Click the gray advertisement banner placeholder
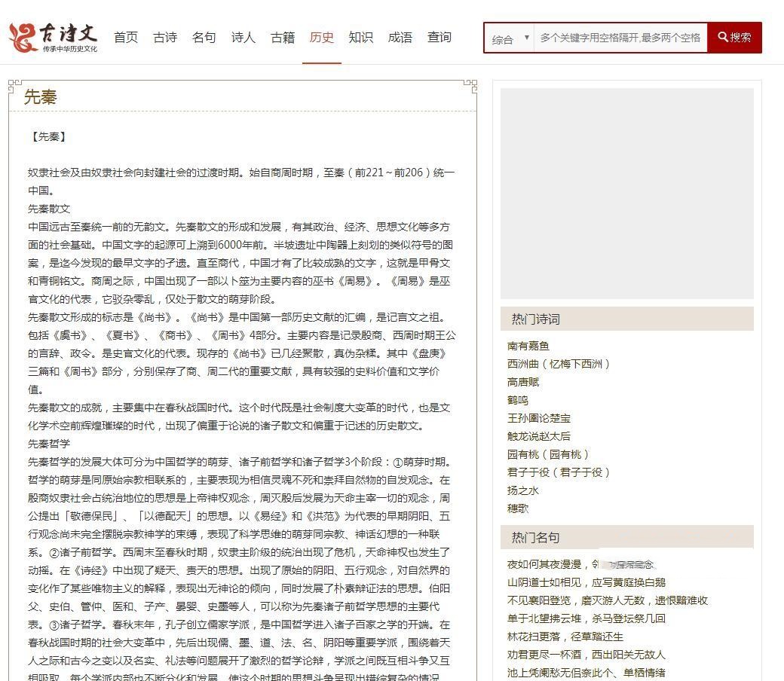The height and width of the screenshot is (681, 784). (x=626, y=193)
